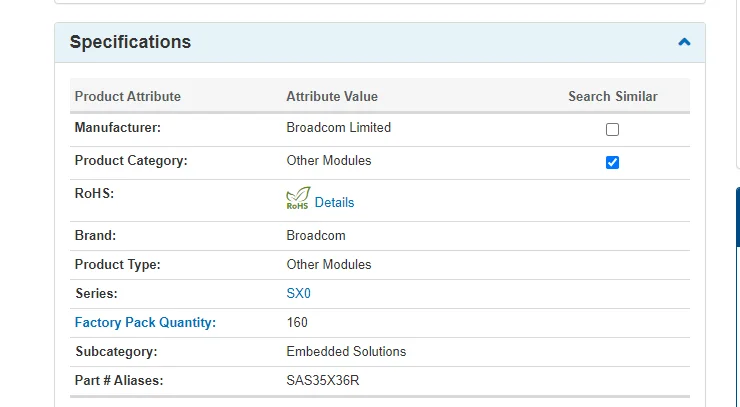Click the Broadcom brand value
This screenshot has width=740, height=407.
coord(316,236)
